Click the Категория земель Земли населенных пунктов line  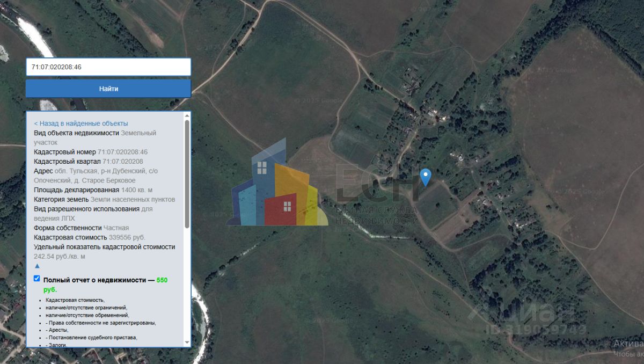[105, 199]
